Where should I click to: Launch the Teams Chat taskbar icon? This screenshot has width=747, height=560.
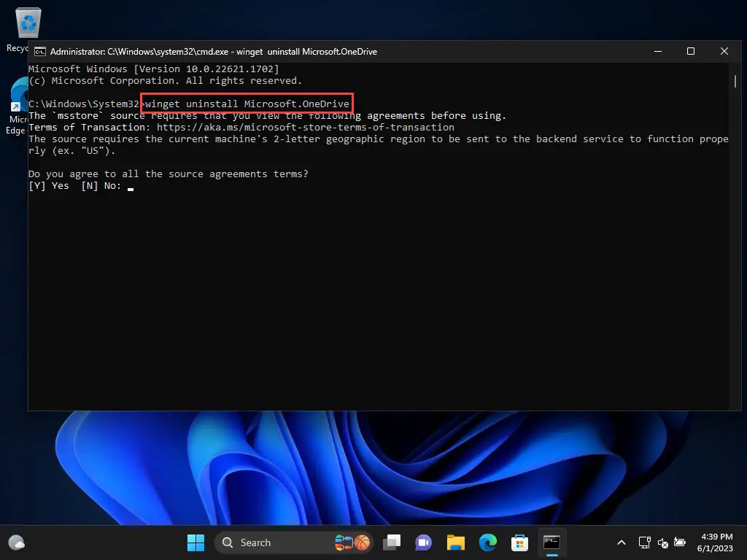pos(424,542)
